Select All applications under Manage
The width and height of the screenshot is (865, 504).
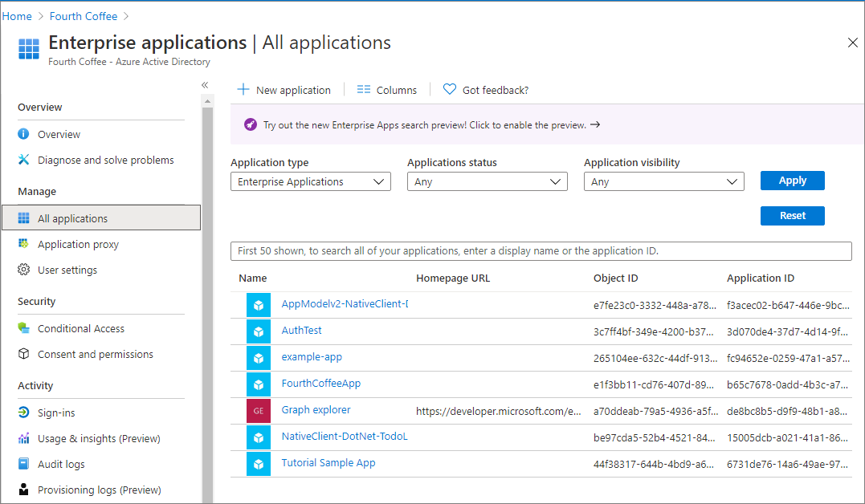tap(72, 217)
